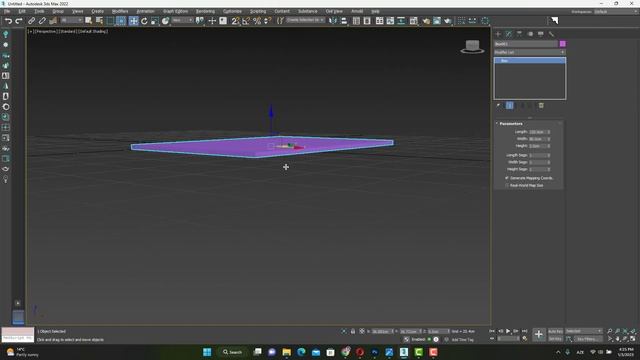Toggle the Scene Explorer icon
The width and height of the screenshot is (640, 360).
click(x=356, y=20)
